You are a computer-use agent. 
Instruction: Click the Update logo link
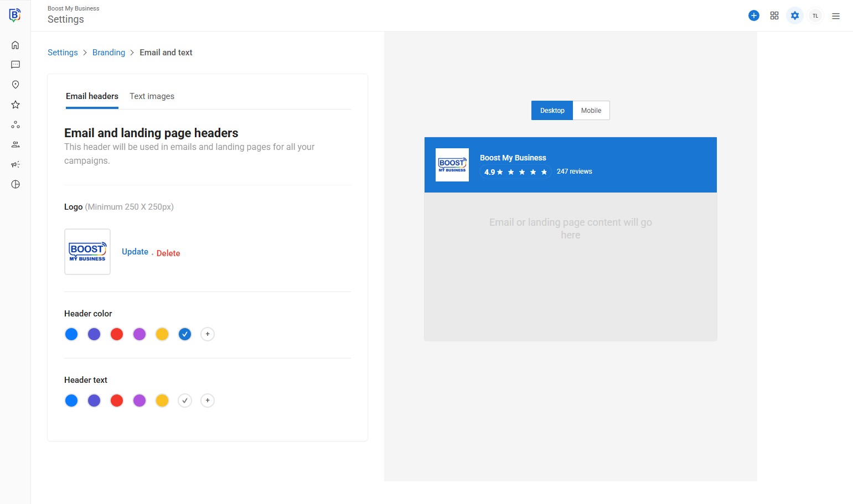click(x=135, y=252)
